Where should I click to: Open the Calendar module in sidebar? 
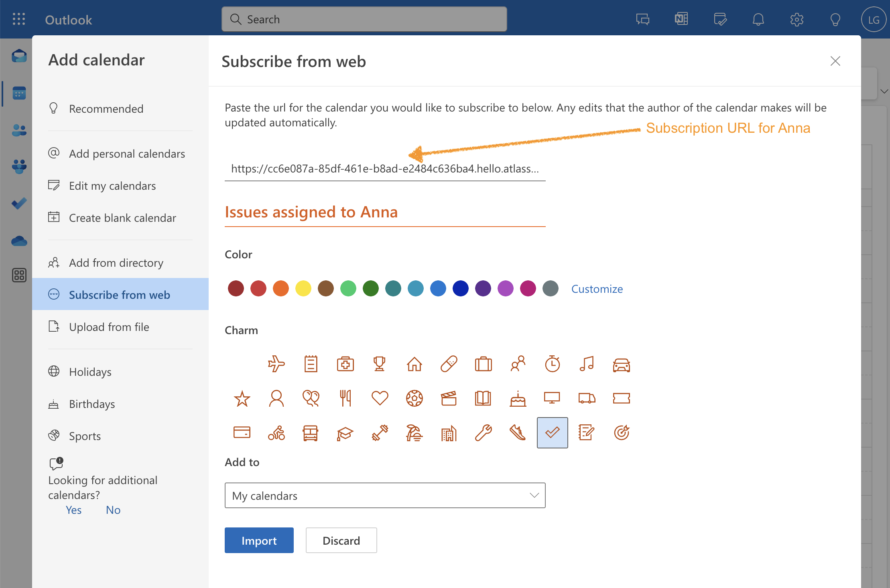tap(19, 93)
